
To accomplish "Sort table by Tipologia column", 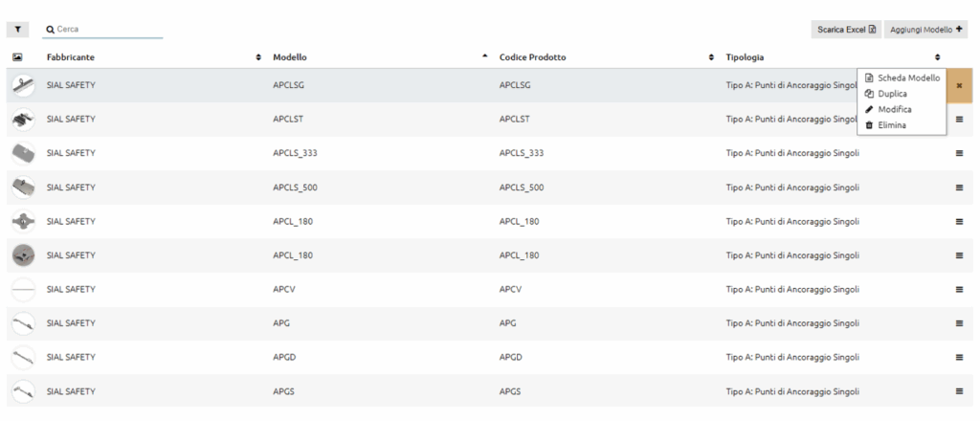I will 937,57.
